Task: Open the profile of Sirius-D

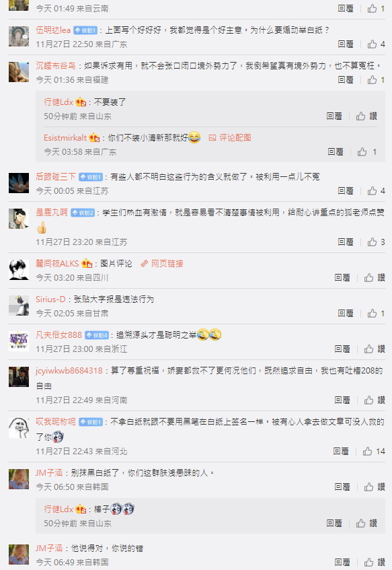Action: [x=50, y=299]
